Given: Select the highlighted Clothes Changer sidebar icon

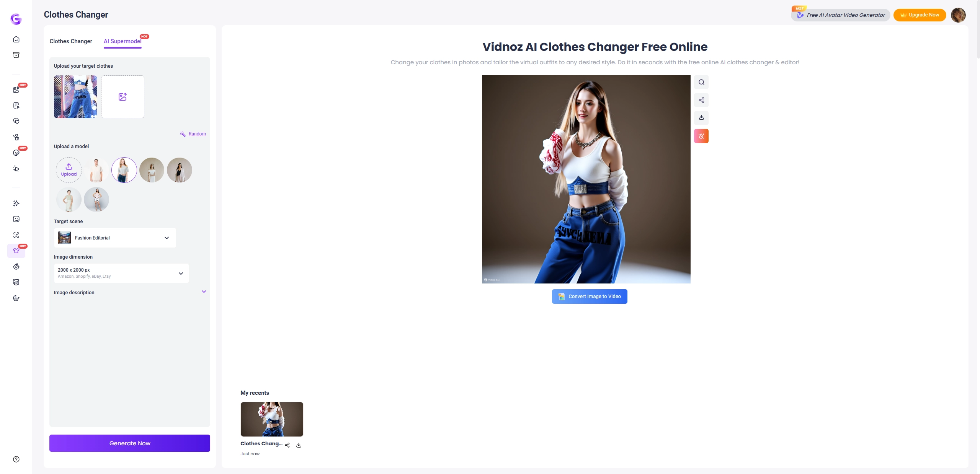Looking at the screenshot, I should (16, 251).
